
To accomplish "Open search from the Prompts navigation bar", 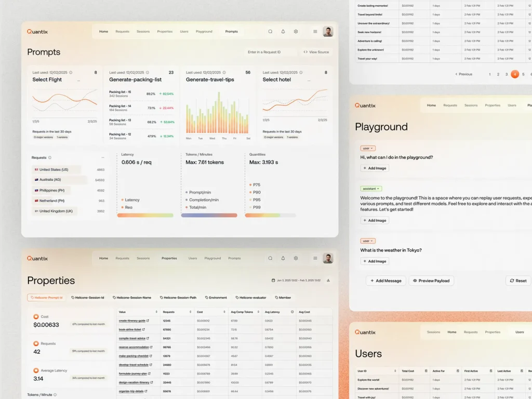I will [270, 32].
